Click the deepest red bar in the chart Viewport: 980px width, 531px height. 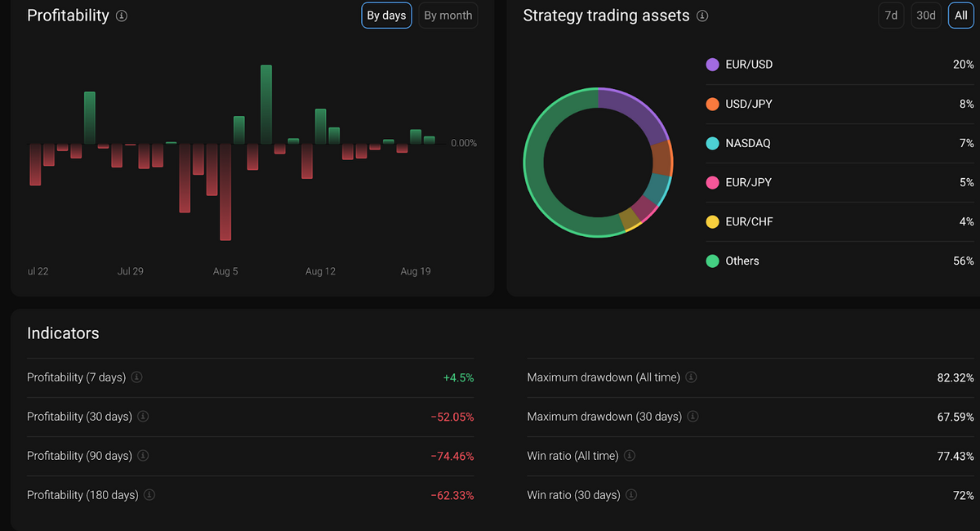[x=225, y=192]
